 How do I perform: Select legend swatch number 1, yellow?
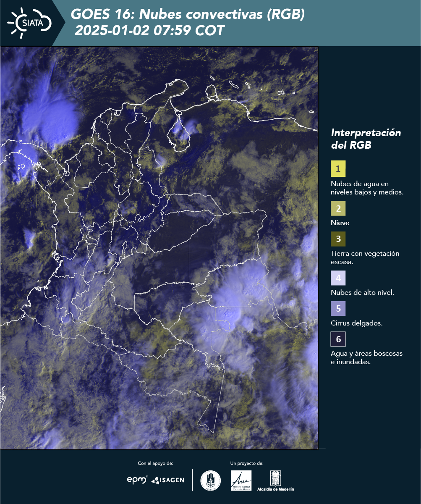tap(338, 168)
